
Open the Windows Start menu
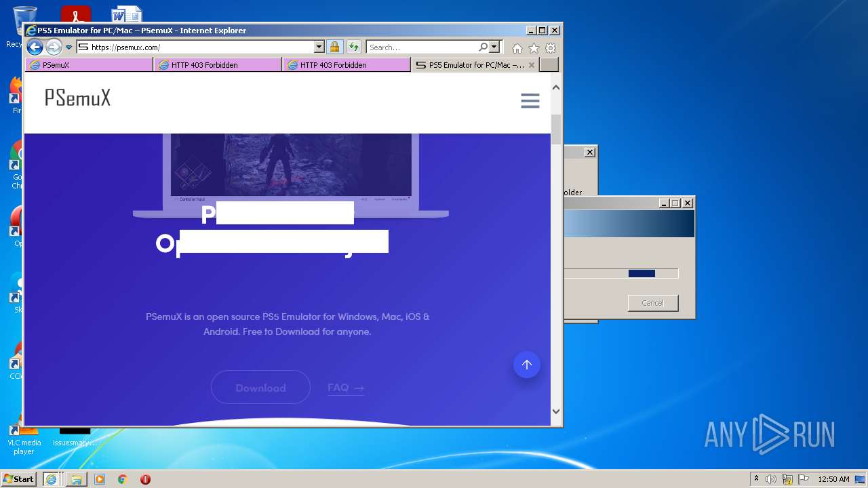click(x=19, y=479)
